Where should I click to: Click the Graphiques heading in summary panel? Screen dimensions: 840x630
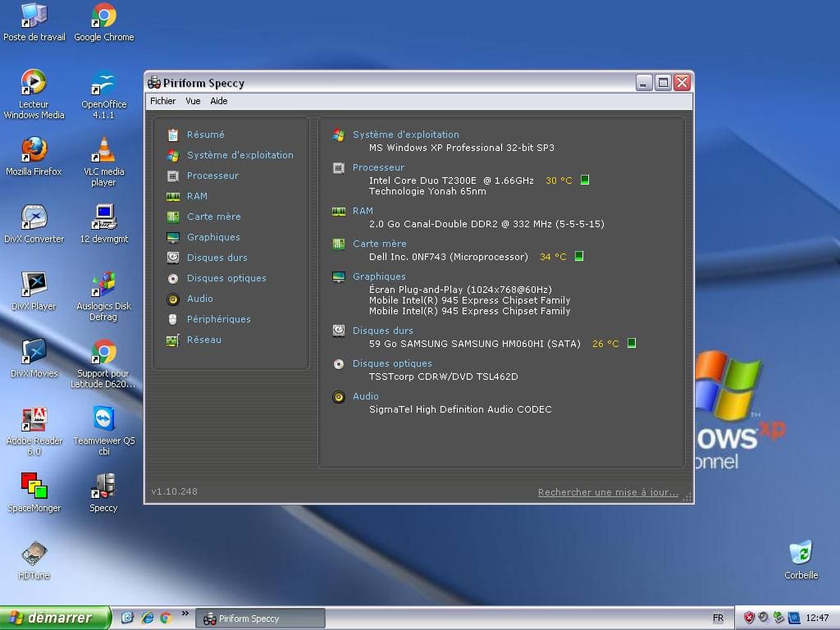pyautogui.click(x=379, y=276)
